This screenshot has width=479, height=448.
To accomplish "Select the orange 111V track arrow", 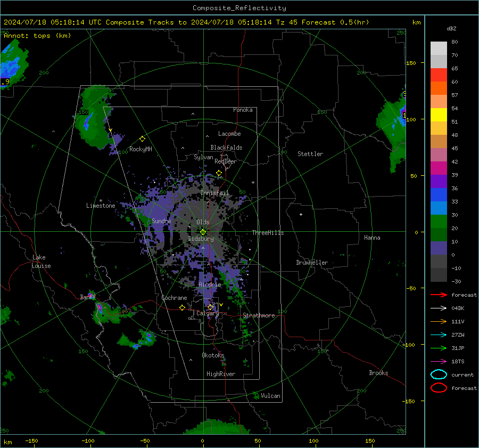I will tap(439, 321).
